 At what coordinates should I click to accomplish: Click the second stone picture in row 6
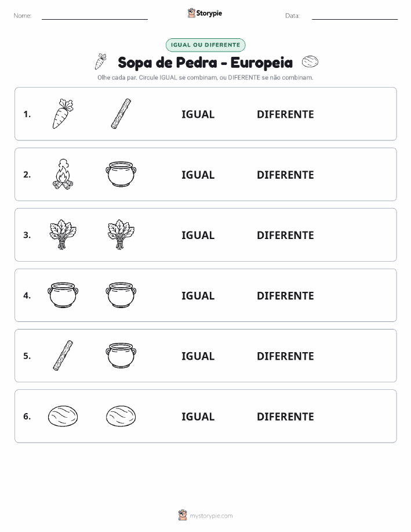point(121,416)
